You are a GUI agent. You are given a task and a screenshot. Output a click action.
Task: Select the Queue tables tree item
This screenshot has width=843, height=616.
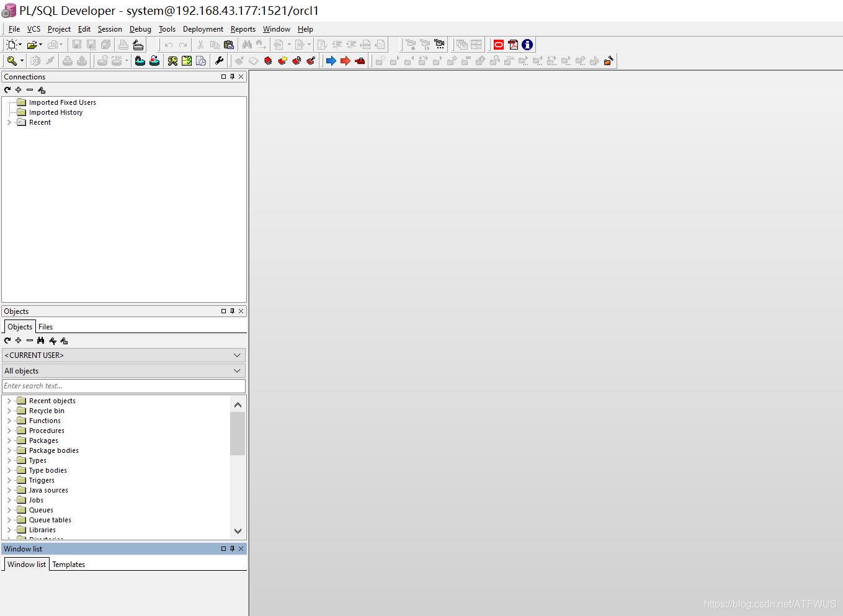pos(50,520)
